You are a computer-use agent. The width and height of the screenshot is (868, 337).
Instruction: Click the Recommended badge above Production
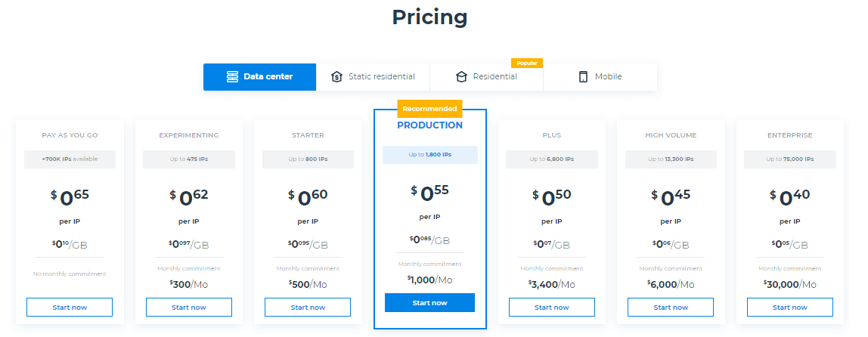[x=429, y=109]
